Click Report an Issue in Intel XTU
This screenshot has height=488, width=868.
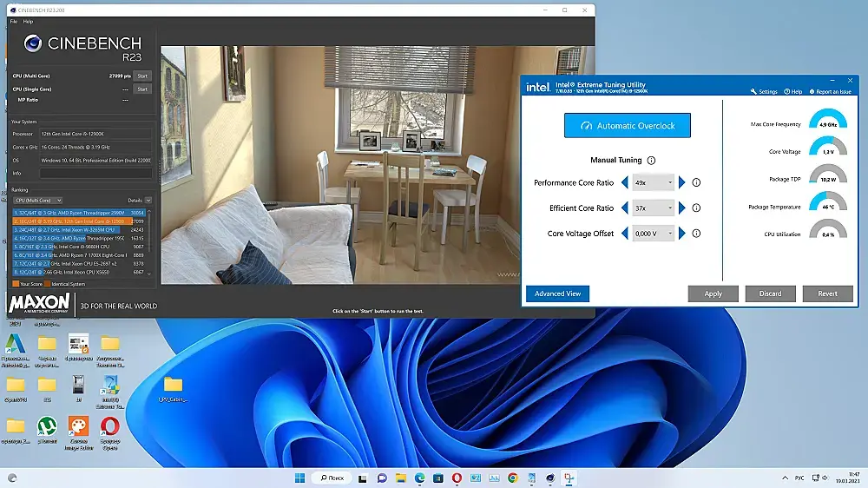831,91
